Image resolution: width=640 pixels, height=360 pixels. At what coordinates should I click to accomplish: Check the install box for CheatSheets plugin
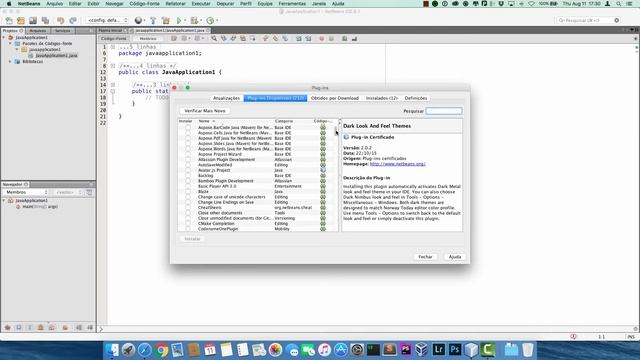[x=188, y=207]
